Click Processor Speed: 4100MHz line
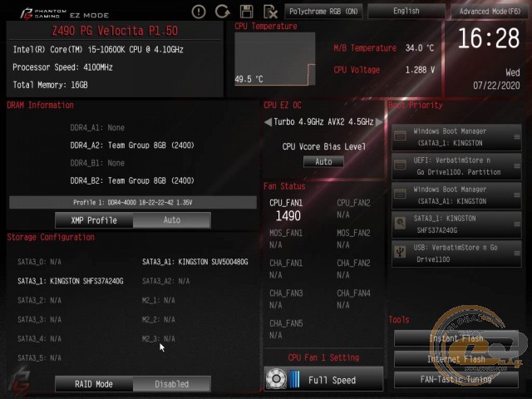Viewport: 532px width, 399px height. click(62, 67)
